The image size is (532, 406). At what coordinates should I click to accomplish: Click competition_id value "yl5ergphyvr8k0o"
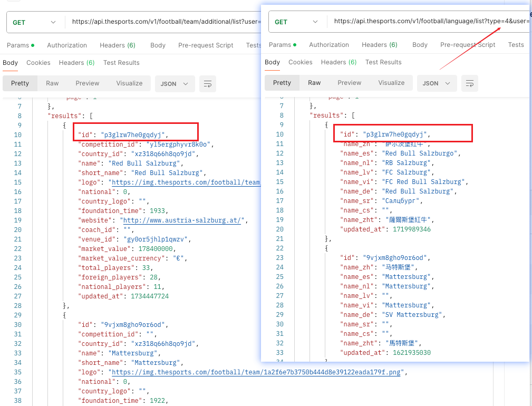(x=178, y=144)
